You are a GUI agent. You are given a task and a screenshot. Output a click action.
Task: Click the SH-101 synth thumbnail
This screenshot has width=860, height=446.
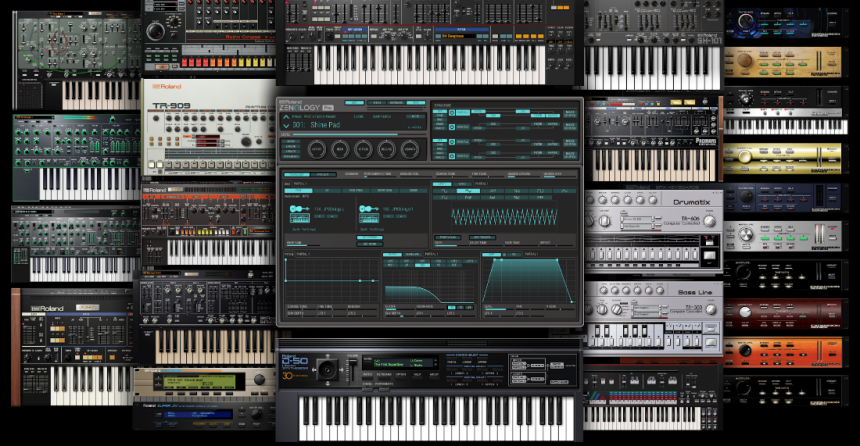click(652, 44)
